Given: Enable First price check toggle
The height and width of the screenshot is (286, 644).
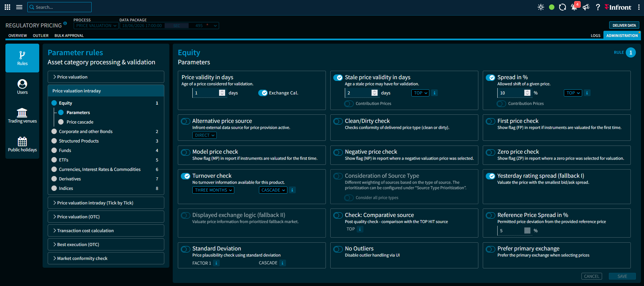Looking at the screenshot, I should (x=491, y=121).
